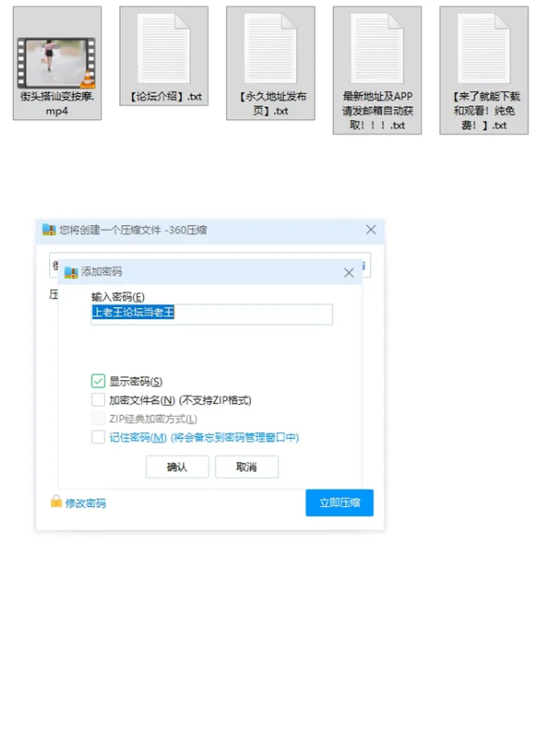Enable the 加密文件名 checkbox
The width and height of the screenshot is (548, 756).
coord(98,400)
